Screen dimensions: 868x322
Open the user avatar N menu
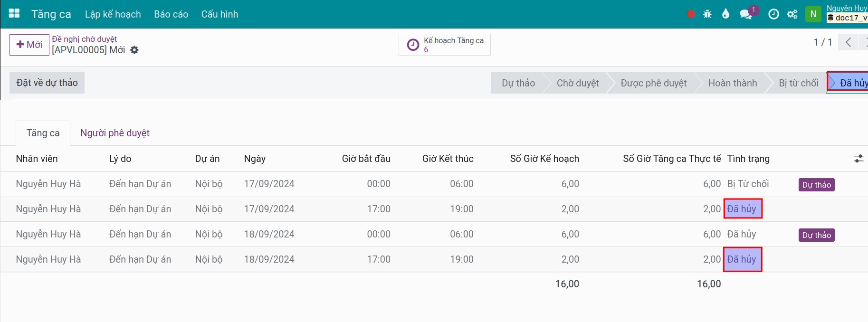tap(813, 14)
